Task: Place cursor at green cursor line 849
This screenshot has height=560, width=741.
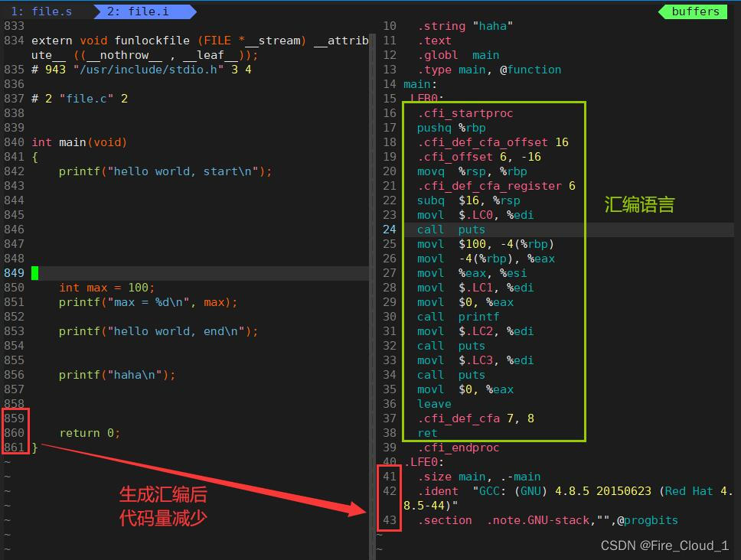Action: pyautogui.click(x=35, y=273)
